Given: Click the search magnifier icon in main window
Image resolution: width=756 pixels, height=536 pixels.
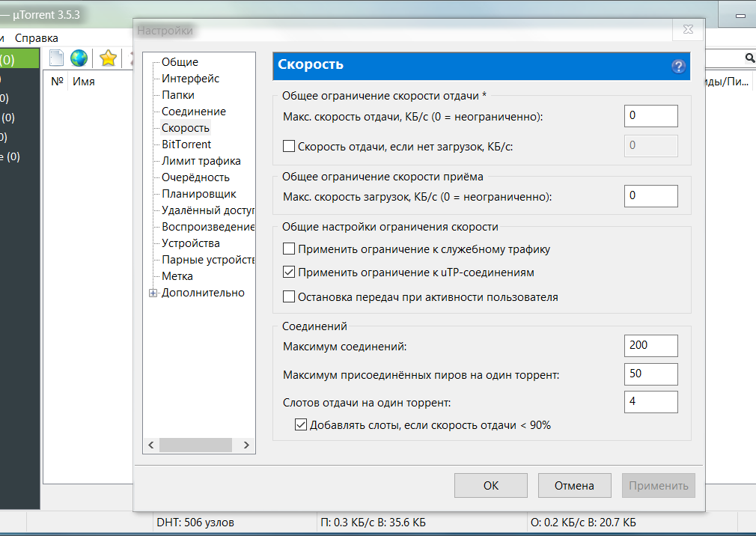Looking at the screenshot, I should [750, 58].
